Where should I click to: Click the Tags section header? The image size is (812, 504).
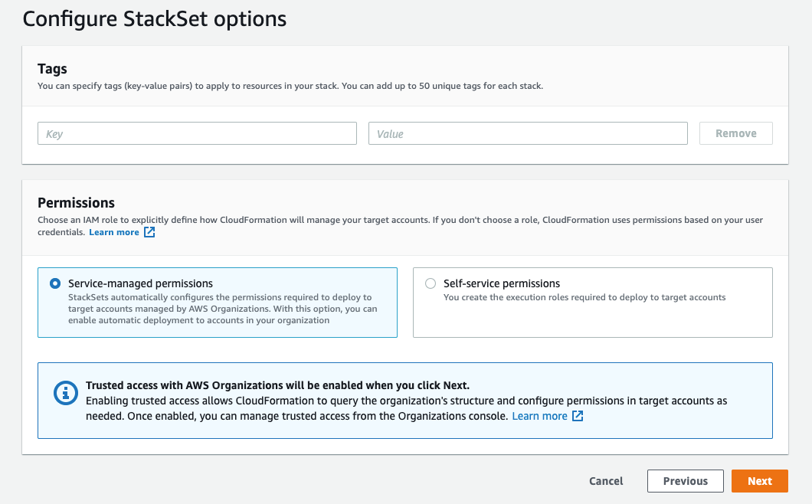coord(52,68)
